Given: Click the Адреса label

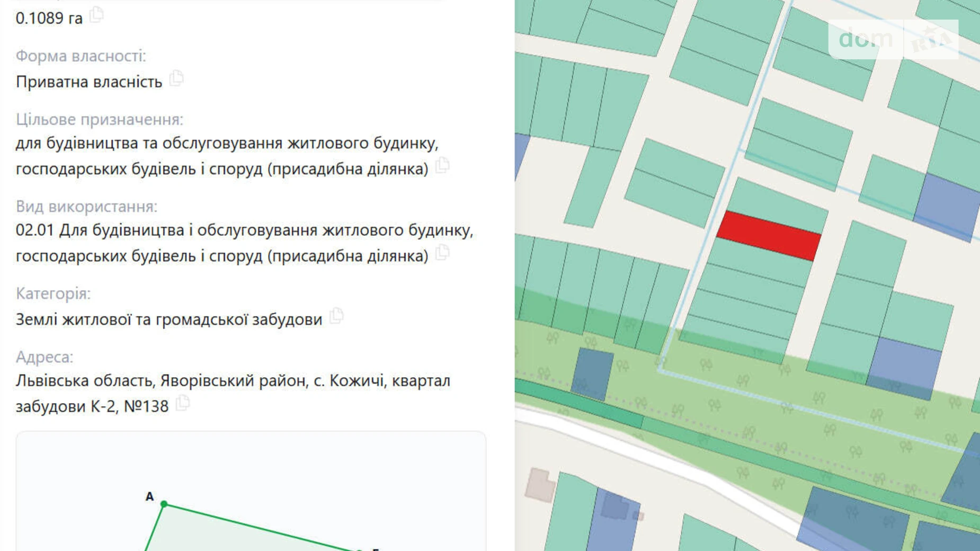Looking at the screenshot, I should tap(44, 357).
